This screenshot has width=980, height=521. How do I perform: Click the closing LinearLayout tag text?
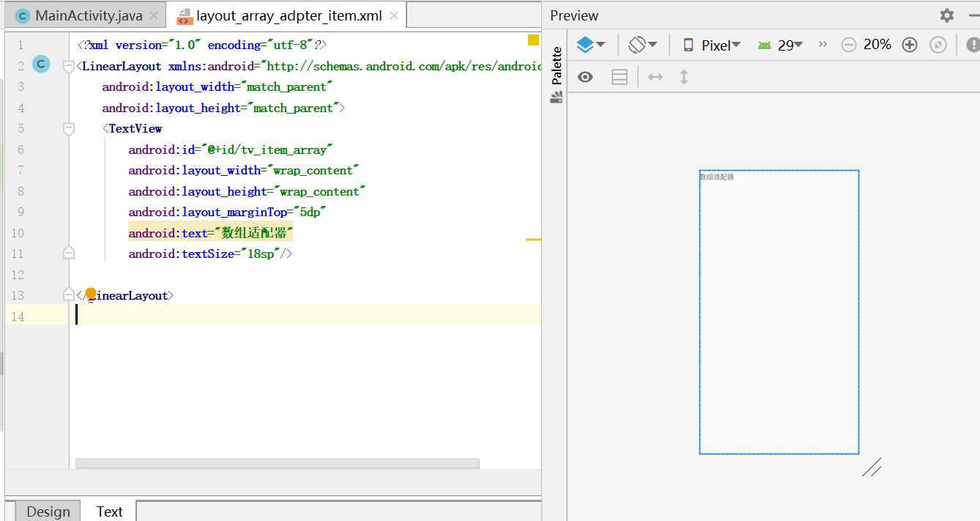pyautogui.click(x=125, y=296)
